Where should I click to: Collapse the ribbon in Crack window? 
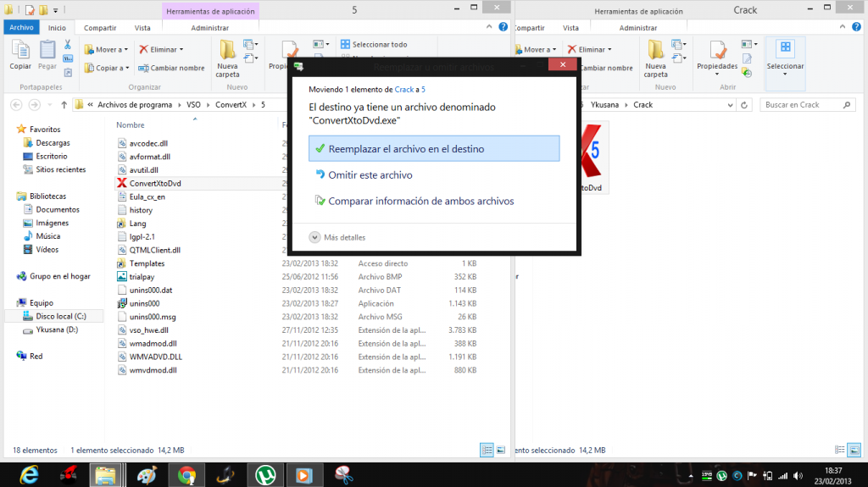pyautogui.click(x=843, y=26)
